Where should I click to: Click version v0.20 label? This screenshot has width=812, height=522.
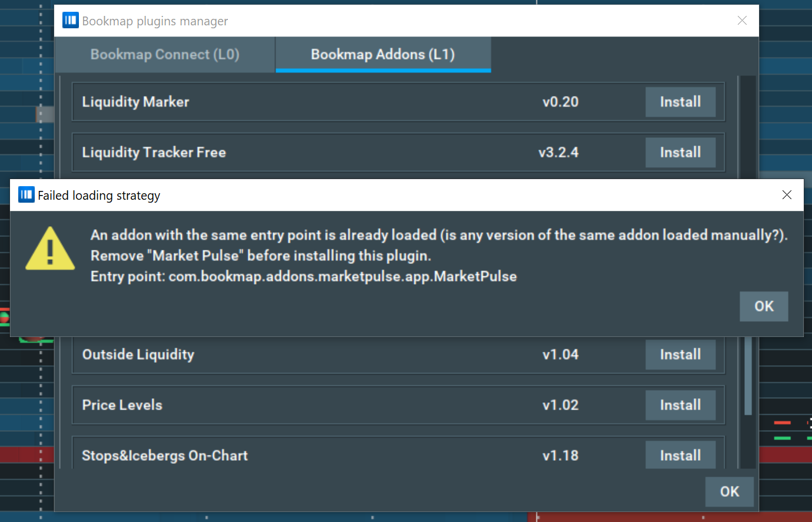pos(560,102)
